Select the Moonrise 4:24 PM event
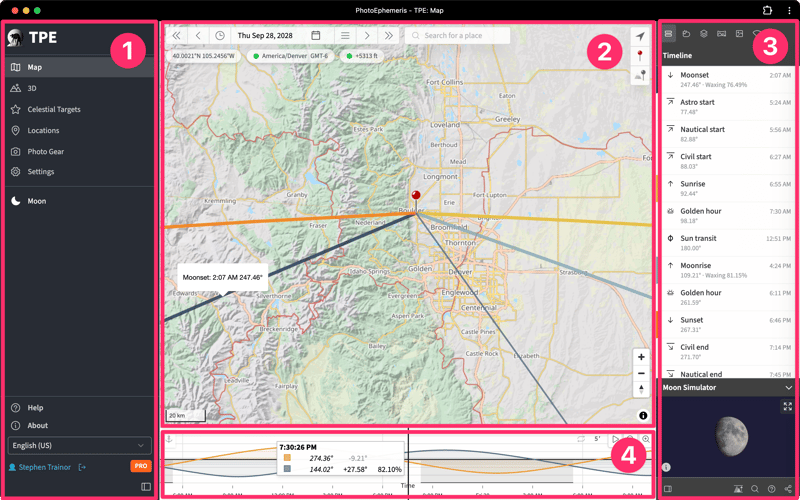800x500 pixels. click(728, 270)
